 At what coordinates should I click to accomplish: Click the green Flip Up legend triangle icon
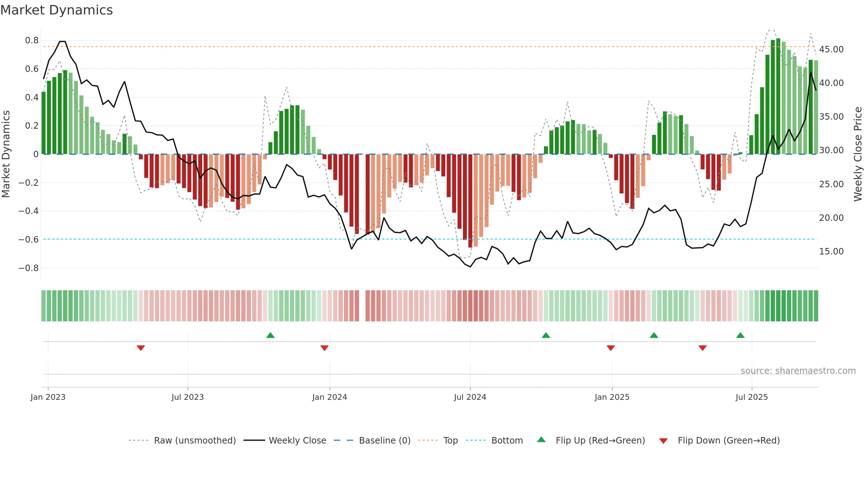(541, 440)
